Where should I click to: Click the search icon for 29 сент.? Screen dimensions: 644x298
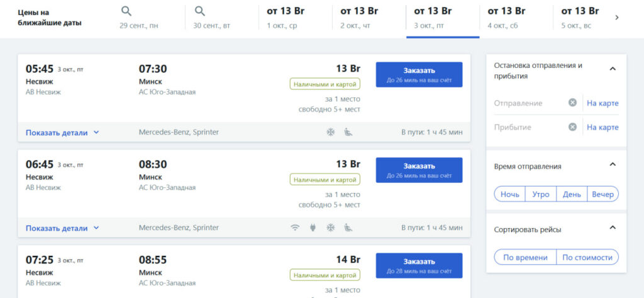[x=126, y=11]
